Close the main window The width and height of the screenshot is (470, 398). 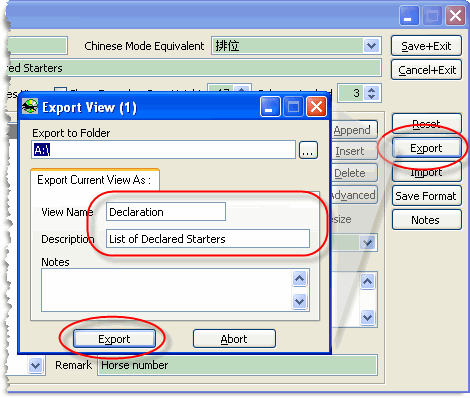click(455, 16)
